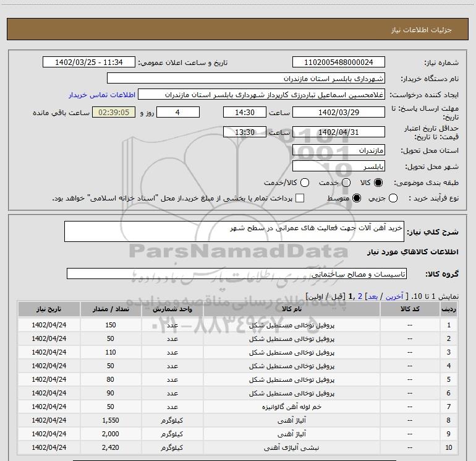476x461 pixels.
Task: Select the کالا/خدمت radio button
Action: (305, 183)
